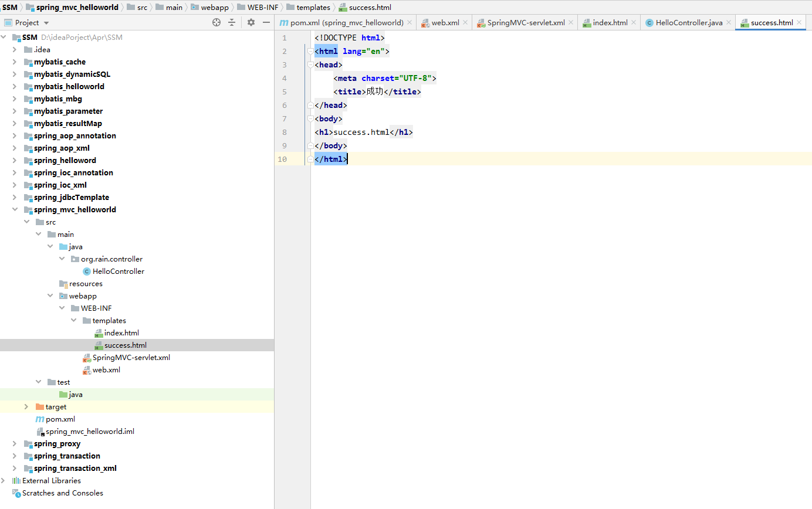Expand External Libraries node
This screenshot has height=509, width=812.
pos(4,480)
